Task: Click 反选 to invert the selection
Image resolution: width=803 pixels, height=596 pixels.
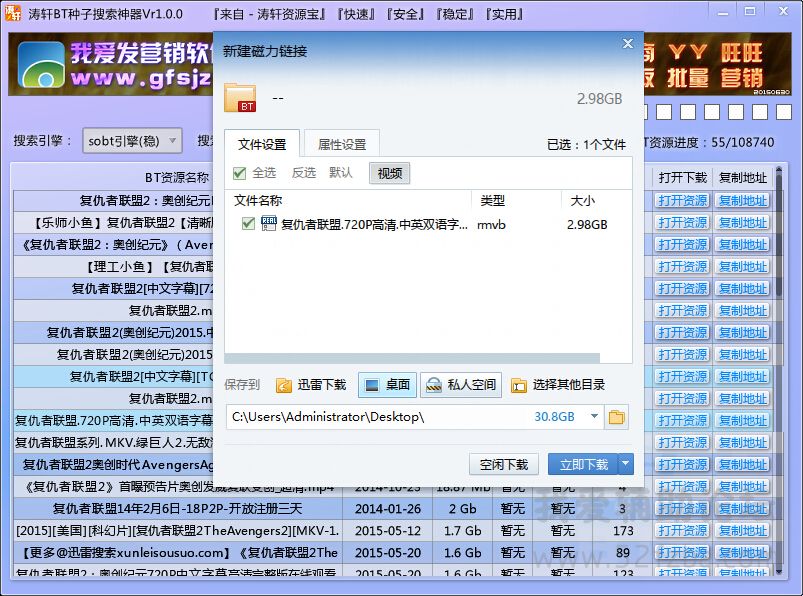Action: [304, 173]
